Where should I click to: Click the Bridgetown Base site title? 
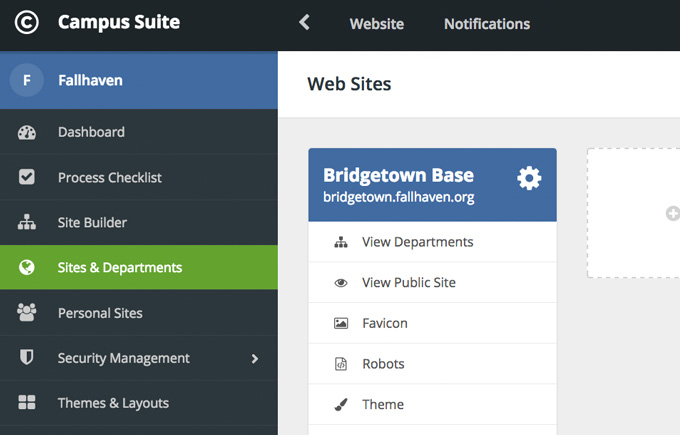coord(398,175)
